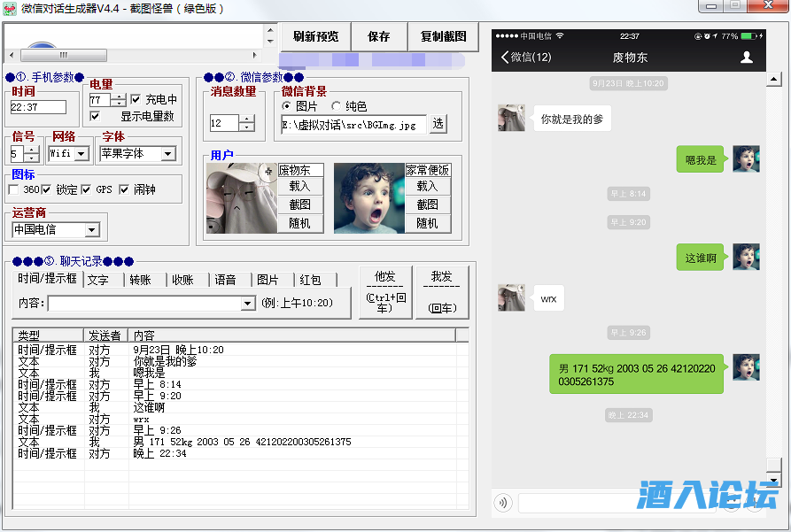Click the 刷新预览 button

click(316, 37)
